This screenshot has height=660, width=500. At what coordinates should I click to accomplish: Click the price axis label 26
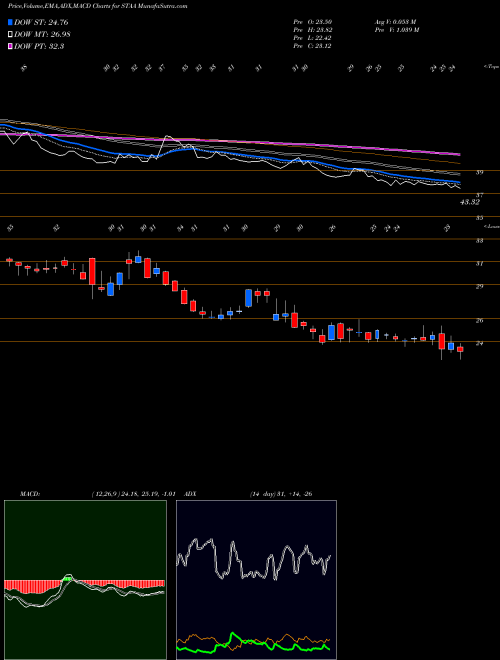(x=480, y=320)
